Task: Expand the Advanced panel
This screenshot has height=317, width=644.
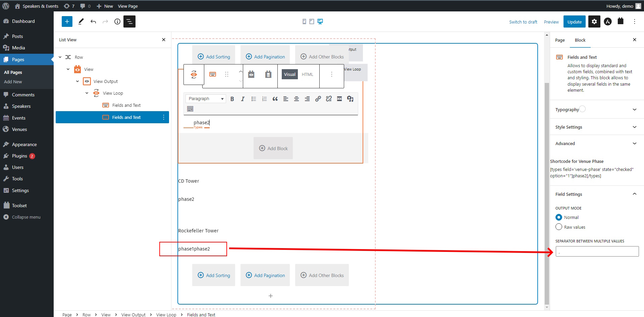Action: (597, 143)
